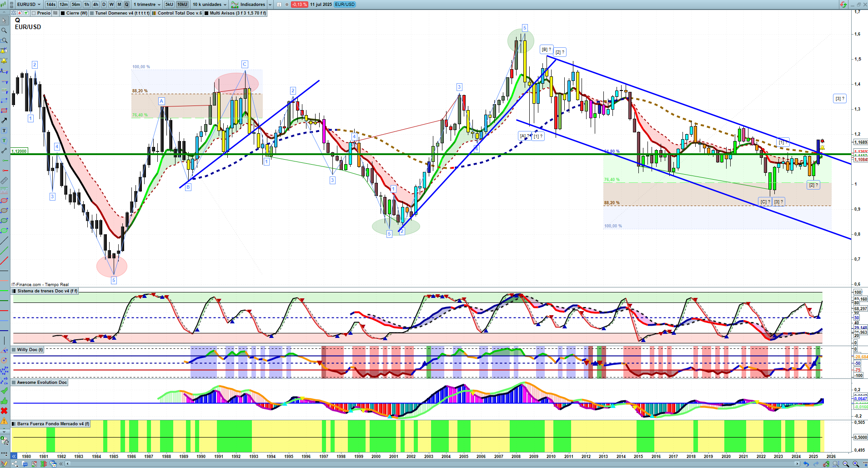Collapse the Willy Doc panel

pyautogui.click(x=14, y=350)
